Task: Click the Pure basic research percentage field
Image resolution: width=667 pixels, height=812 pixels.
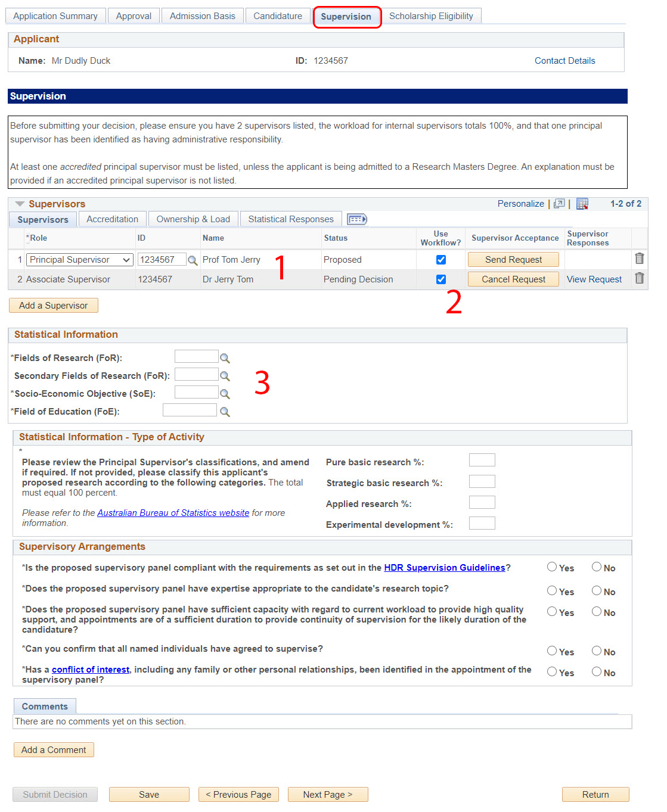Action: (482, 460)
